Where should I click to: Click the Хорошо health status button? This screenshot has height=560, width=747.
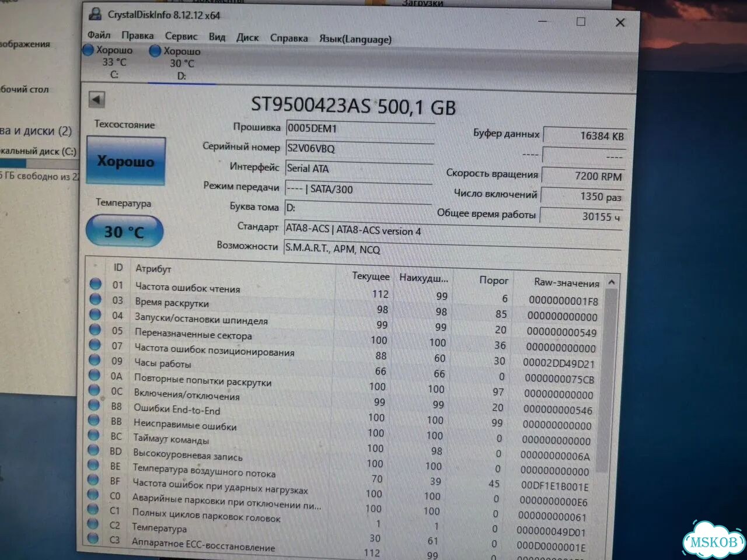(x=126, y=161)
